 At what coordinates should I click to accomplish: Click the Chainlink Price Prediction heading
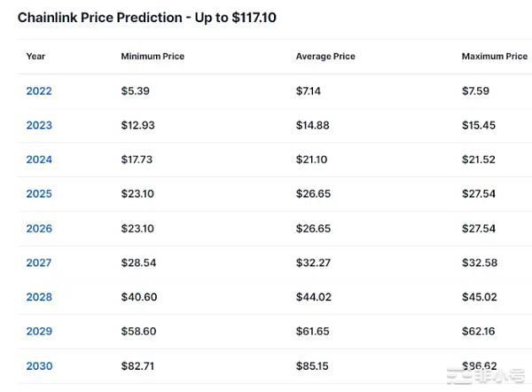click(x=147, y=18)
